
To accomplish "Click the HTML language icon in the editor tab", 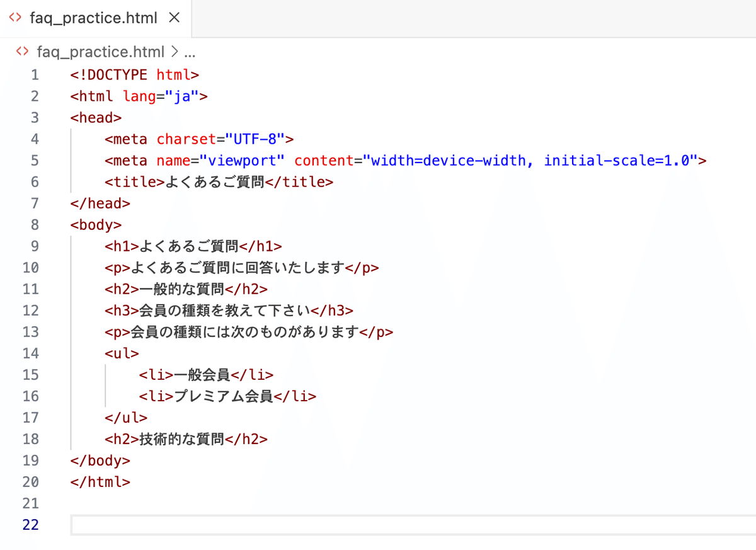I will coord(15,18).
